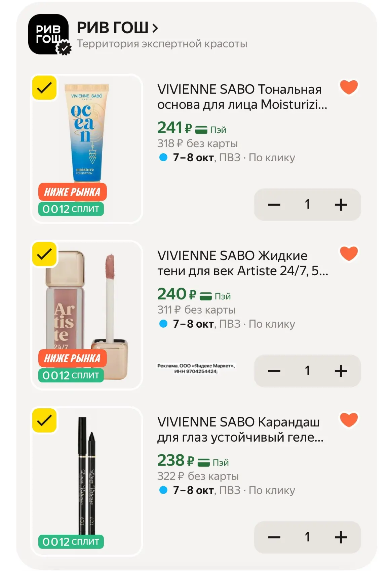Decrease Карандаш для глаз quantity
Screen dimensions: 392x571
tap(274, 537)
